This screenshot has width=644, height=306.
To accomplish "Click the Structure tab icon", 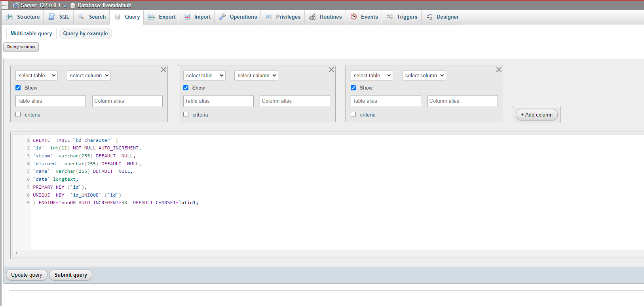I will coord(9,17).
